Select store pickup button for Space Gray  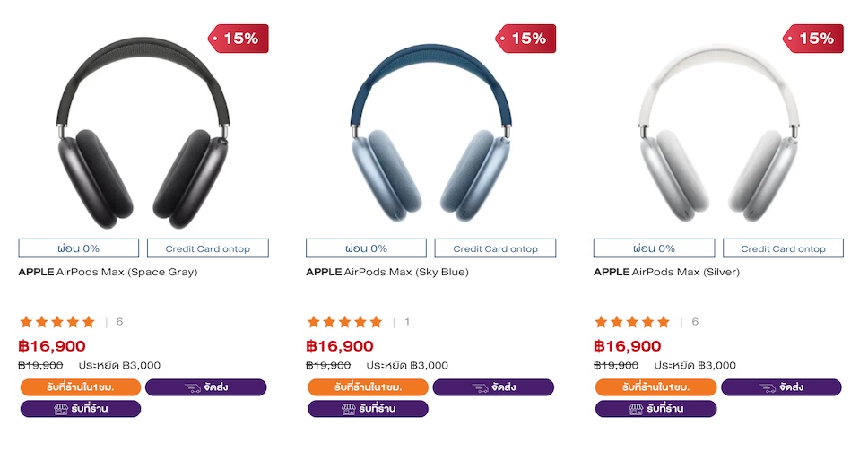81,409
